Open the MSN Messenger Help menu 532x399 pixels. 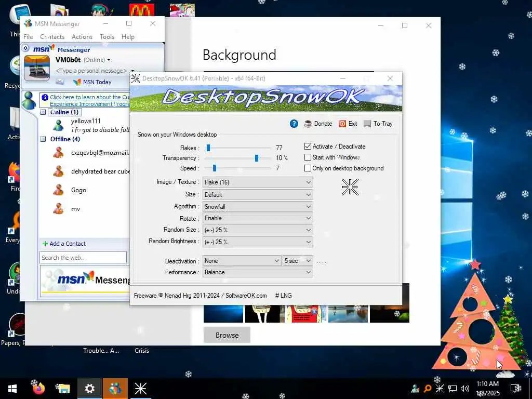pos(128,37)
